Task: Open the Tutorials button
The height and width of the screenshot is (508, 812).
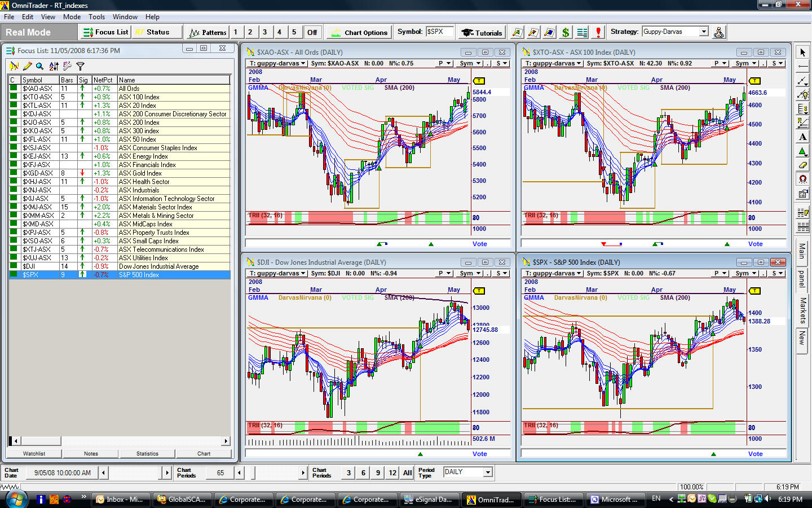Action: [x=482, y=32]
